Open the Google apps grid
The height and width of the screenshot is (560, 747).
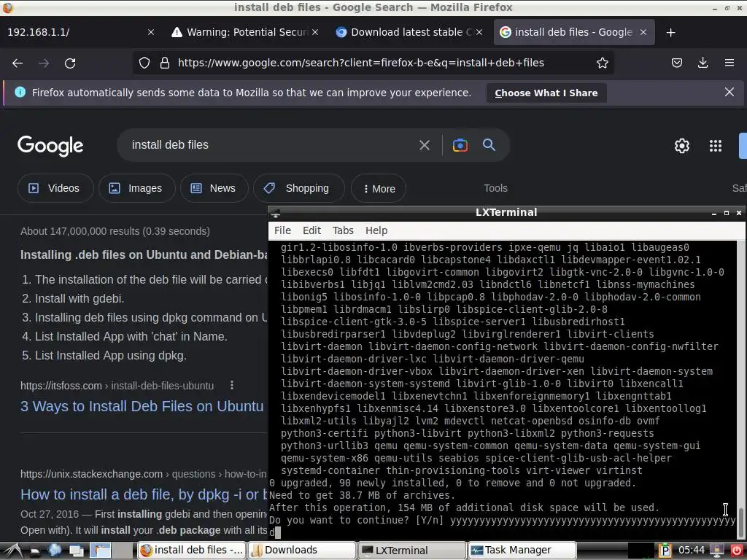(715, 146)
